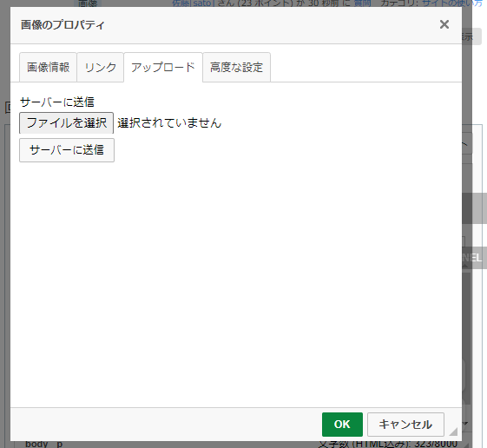Click the キャンセル button
487x448 pixels.
pos(405,425)
